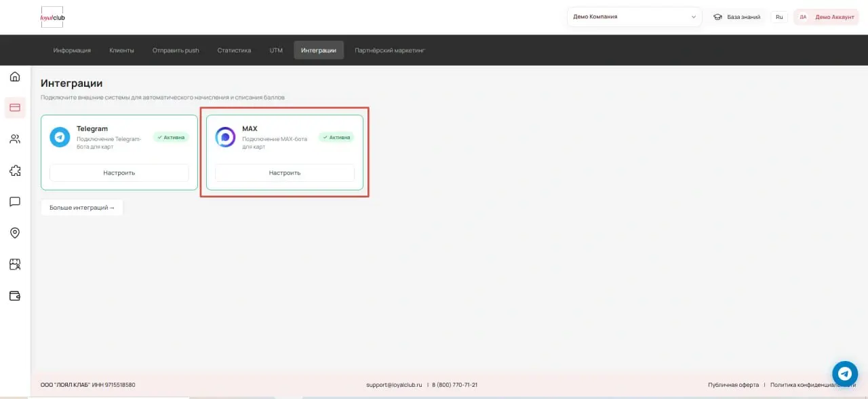
Task: Select the card icon in sidebar
Action: tap(15, 107)
